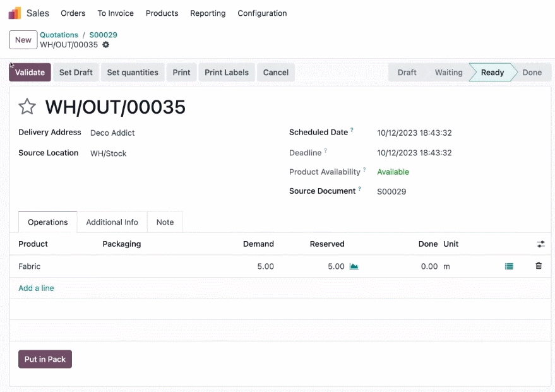555x392 pixels.
Task: Select the Ready status stage
Action: [492, 72]
